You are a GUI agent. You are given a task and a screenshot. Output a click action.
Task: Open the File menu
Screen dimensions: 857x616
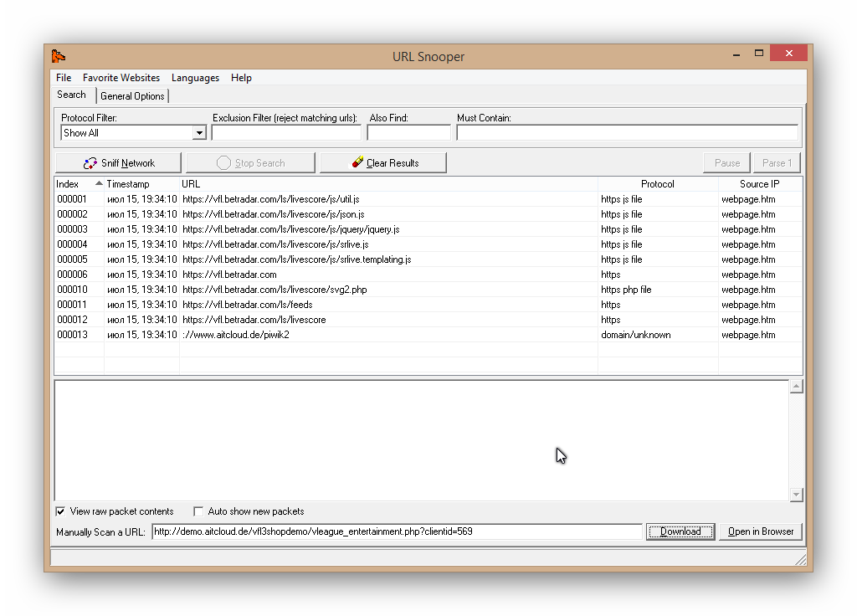[64, 78]
